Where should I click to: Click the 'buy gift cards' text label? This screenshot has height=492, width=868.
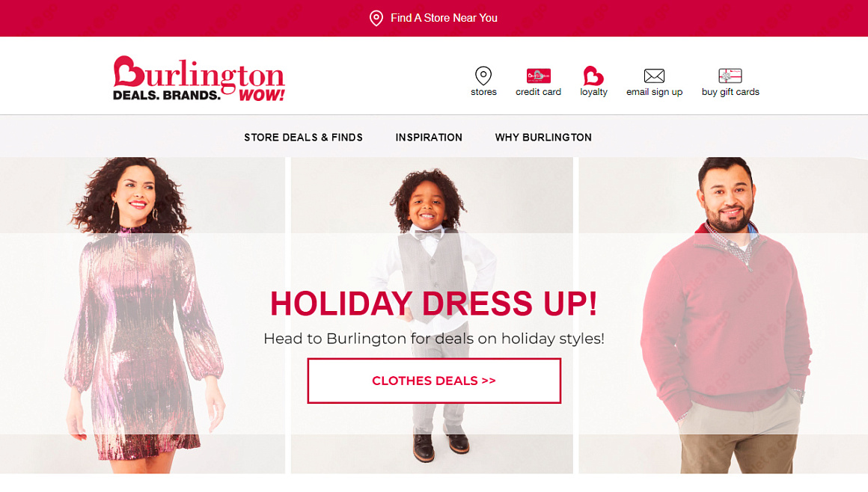(730, 92)
